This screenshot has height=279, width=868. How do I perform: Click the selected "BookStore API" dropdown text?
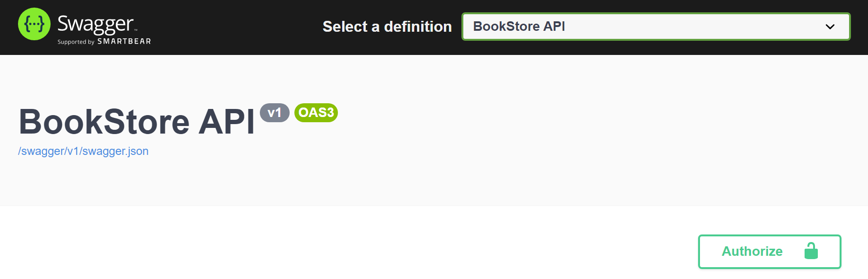(519, 27)
